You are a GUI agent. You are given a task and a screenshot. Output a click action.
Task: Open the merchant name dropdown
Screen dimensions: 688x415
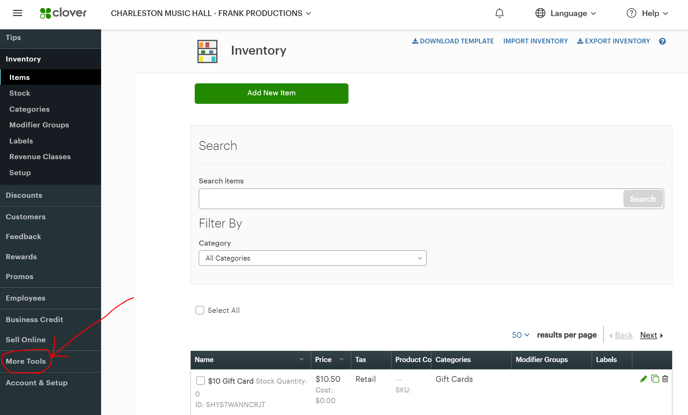(210, 13)
